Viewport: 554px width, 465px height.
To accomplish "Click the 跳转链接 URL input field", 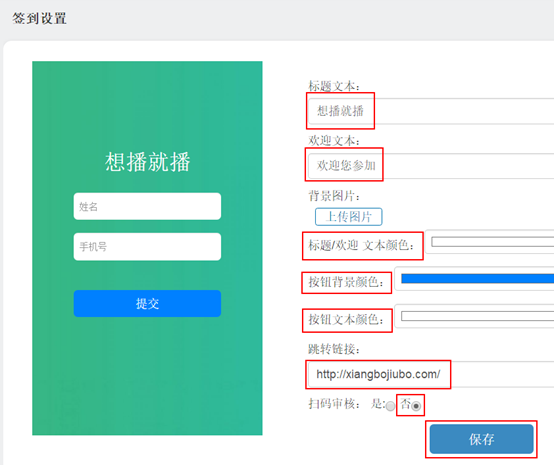I will [431, 374].
